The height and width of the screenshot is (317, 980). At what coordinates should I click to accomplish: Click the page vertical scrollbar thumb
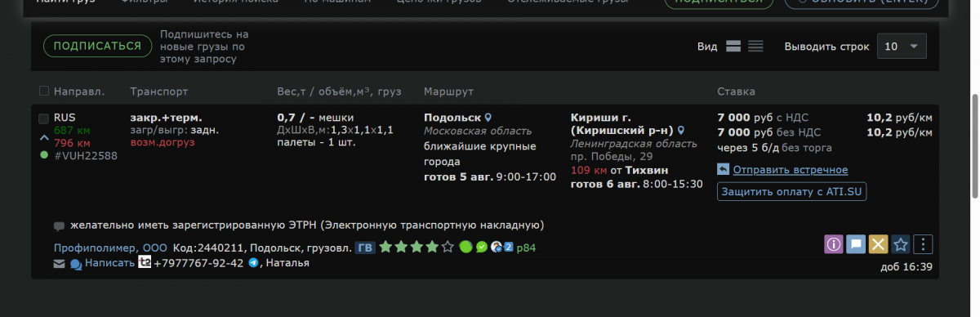[x=974, y=145]
